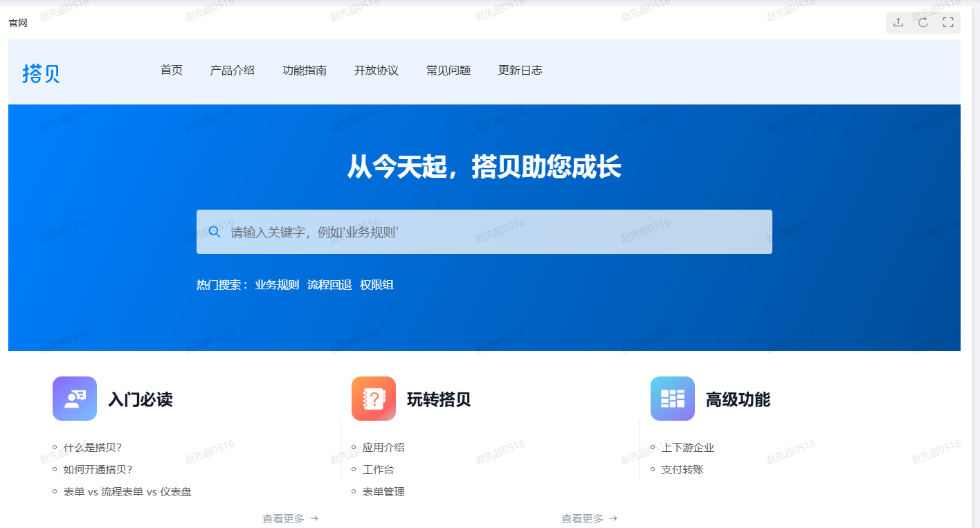Open the 更新日志 menu item

[x=520, y=70]
